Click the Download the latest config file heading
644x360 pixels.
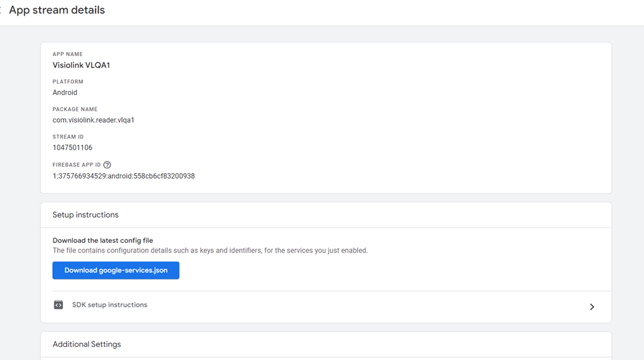point(103,240)
